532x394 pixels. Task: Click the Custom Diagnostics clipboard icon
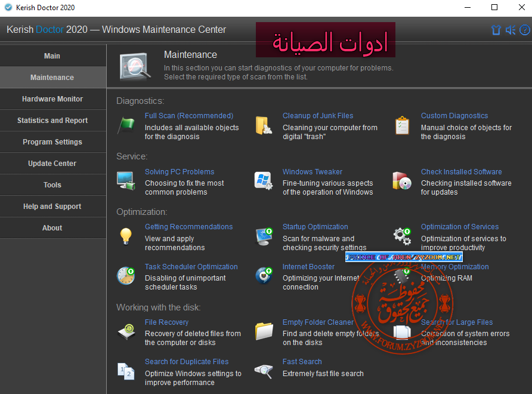402,125
